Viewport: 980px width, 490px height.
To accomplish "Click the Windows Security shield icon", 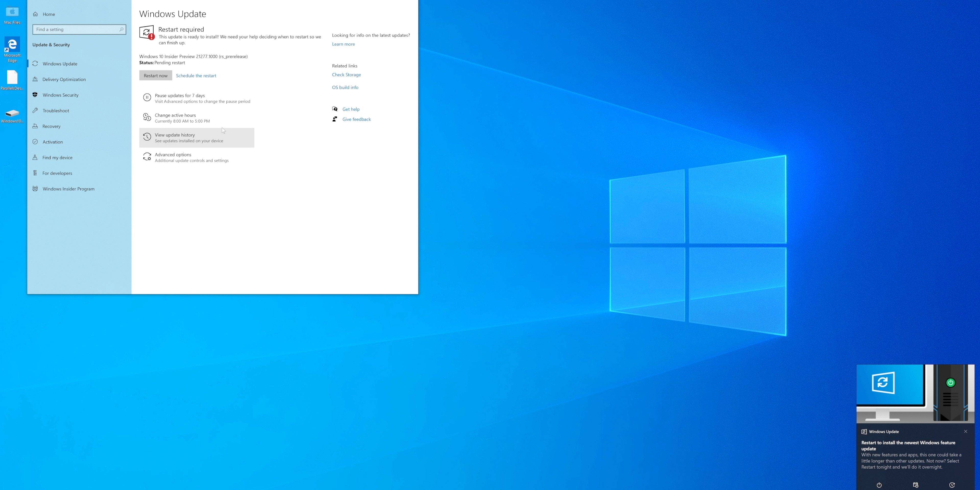I will pyautogui.click(x=35, y=95).
